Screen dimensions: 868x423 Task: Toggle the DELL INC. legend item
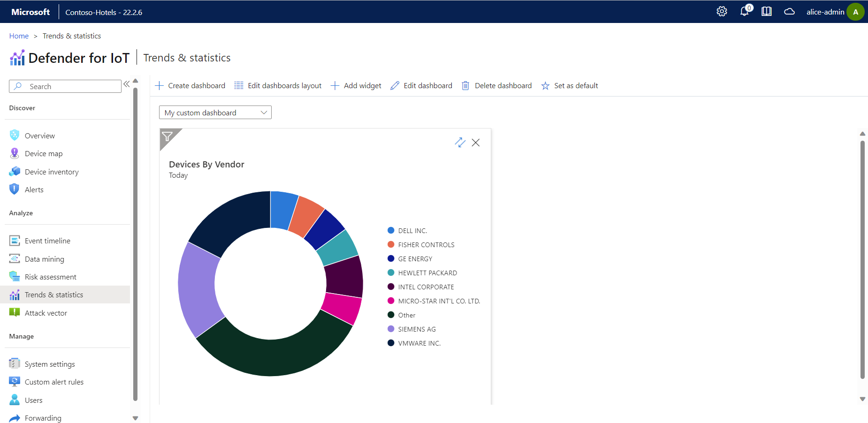[412, 231]
